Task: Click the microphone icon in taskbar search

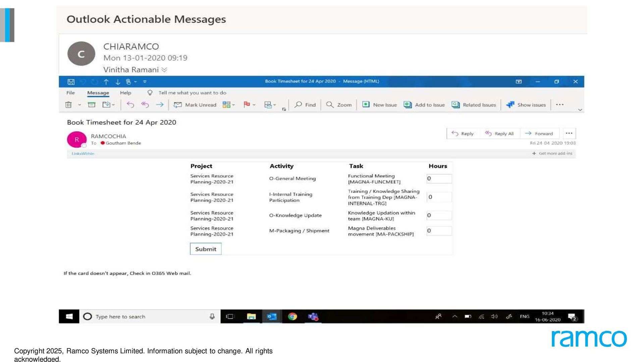Action: point(212,316)
